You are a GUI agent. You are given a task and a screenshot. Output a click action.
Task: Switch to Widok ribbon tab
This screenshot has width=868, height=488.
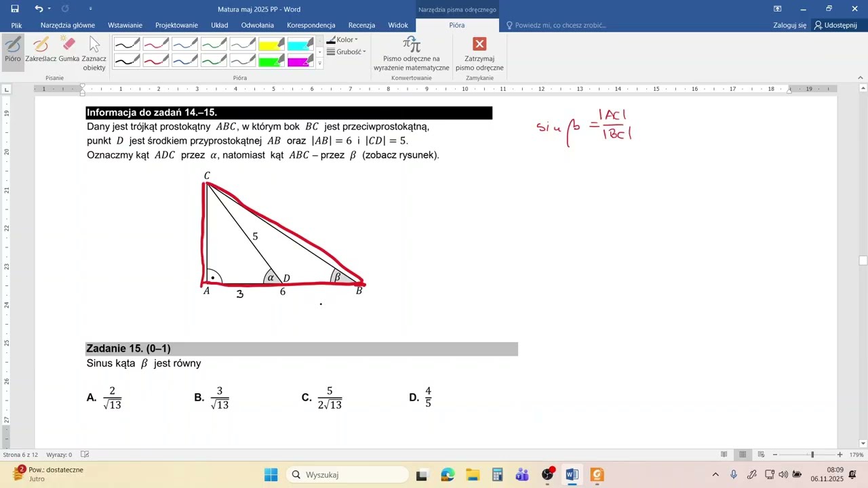(x=398, y=25)
